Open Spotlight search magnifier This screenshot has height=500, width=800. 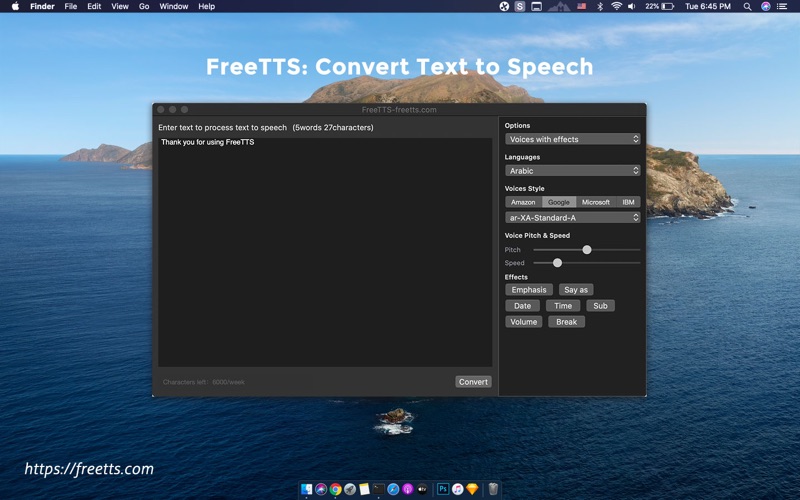747,6
